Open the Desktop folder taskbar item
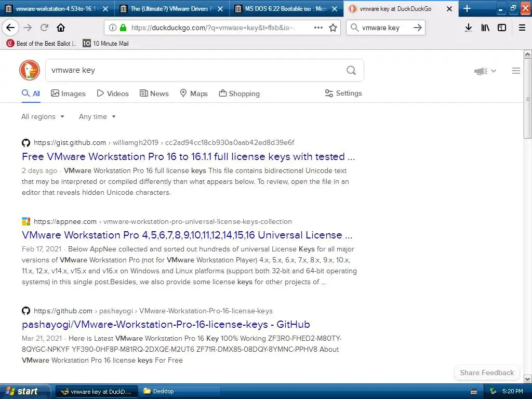Screen dimensions: 532x399 [180, 392]
